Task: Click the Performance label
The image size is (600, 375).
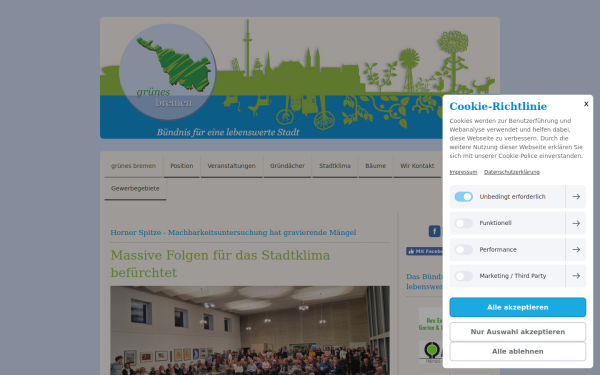Action: pyautogui.click(x=498, y=249)
